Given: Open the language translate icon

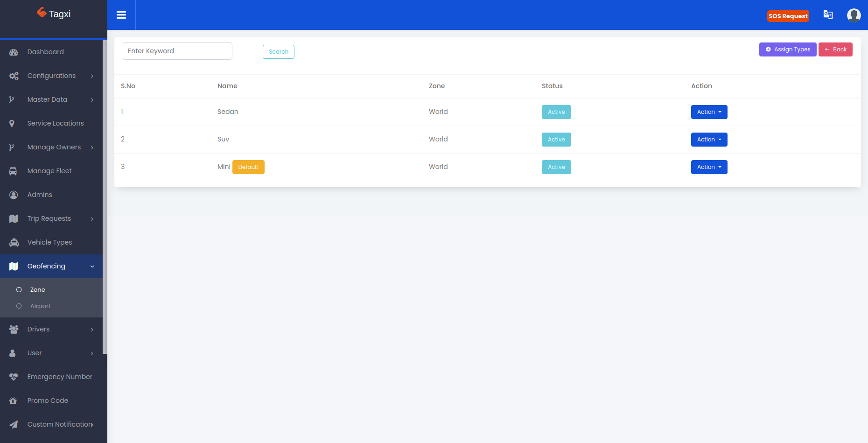Looking at the screenshot, I should [x=828, y=15].
